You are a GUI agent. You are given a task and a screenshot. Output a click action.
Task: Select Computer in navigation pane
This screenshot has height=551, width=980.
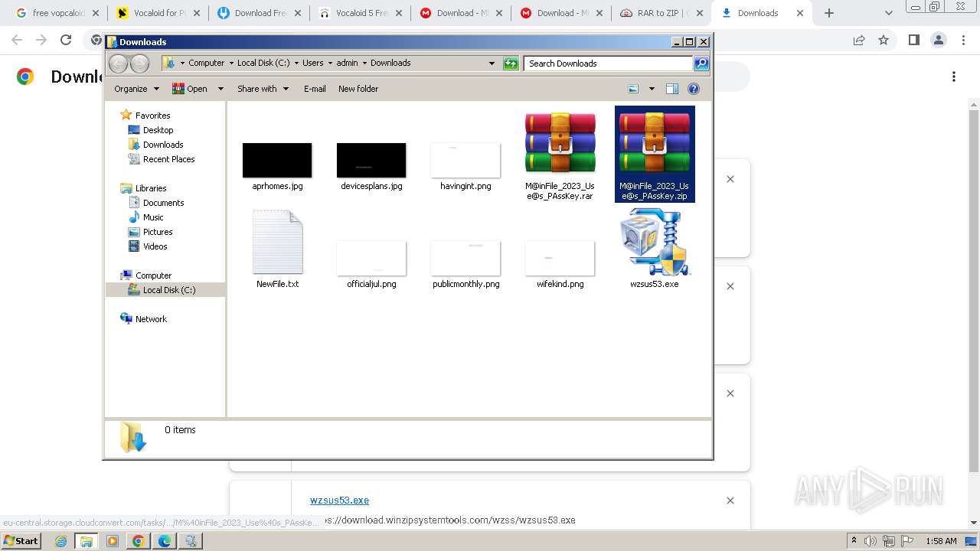point(153,275)
